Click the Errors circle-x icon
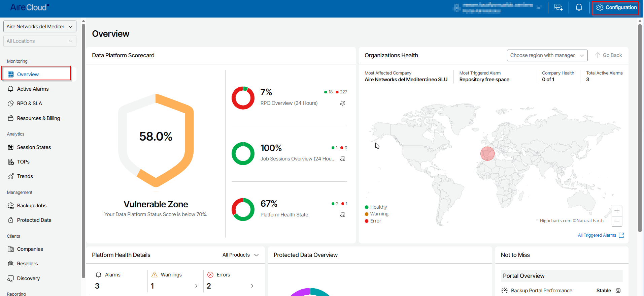The width and height of the screenshot is (644, 296). click(x=210, y=275)
